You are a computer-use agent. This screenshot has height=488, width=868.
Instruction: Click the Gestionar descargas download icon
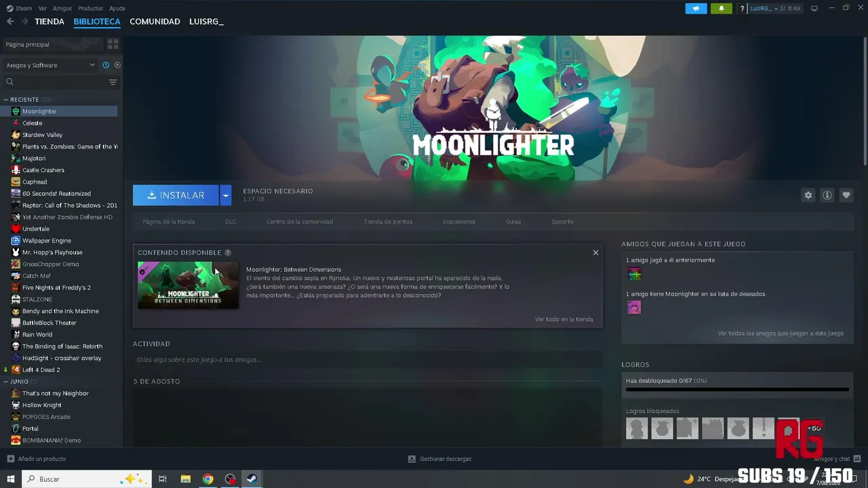tap(412, 459)
